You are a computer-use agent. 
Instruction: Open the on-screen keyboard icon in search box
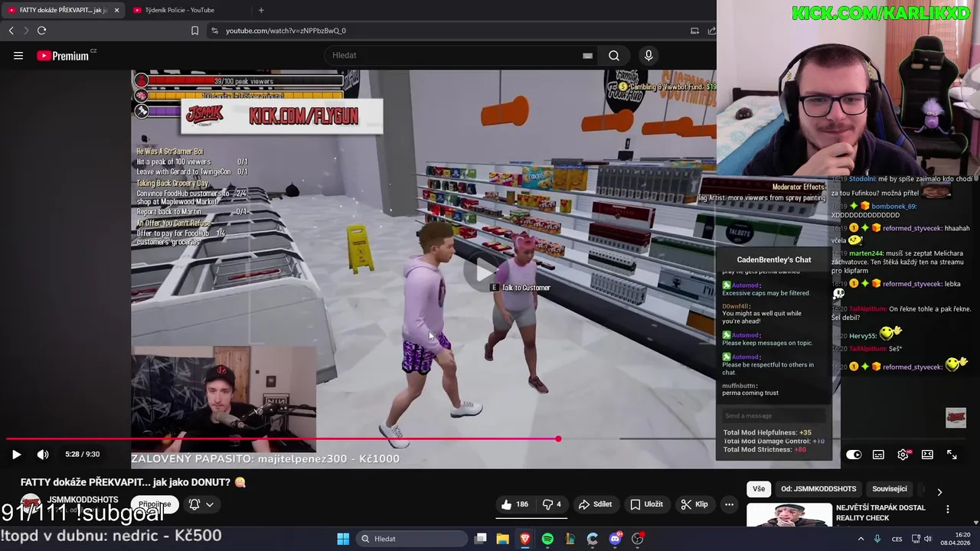point(587,55)
